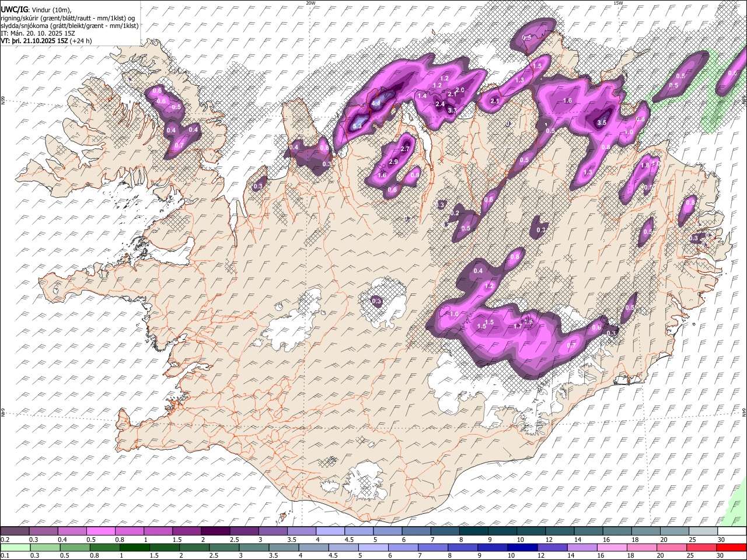Click the UWC/IG title in the header
The image size is (747, 560).
(13, 9)
